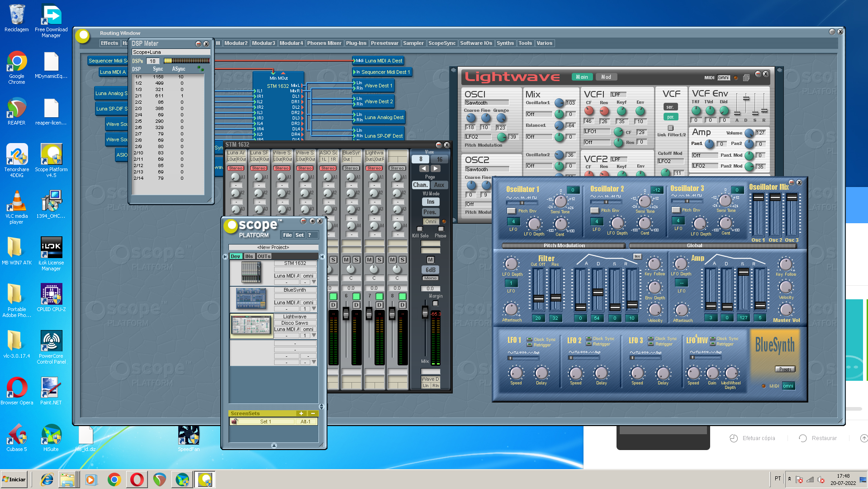Viewport: 868px width, 489px height.
Task: Toggle the Margin button on STM 1632 master
Action: [x=435, y=303]
